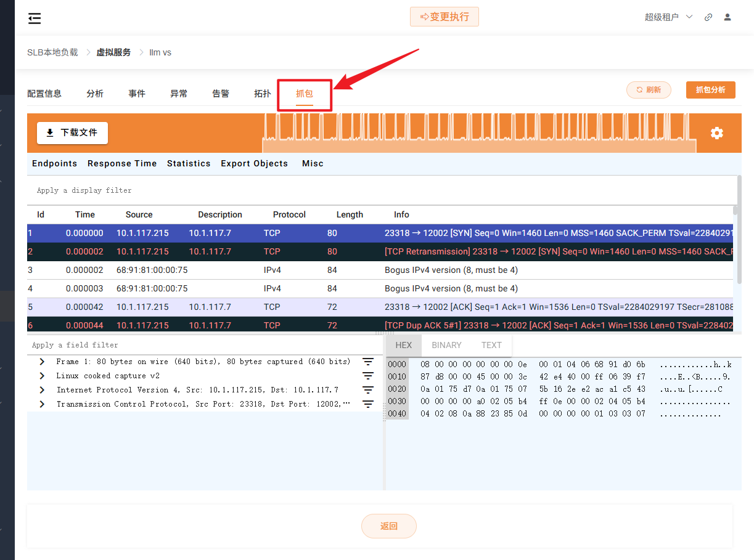Image resolution: width=754 pixels, height=560 pixels.
Task: Open the 超级租户 tenant dropdown
Action: click(668, 17)
